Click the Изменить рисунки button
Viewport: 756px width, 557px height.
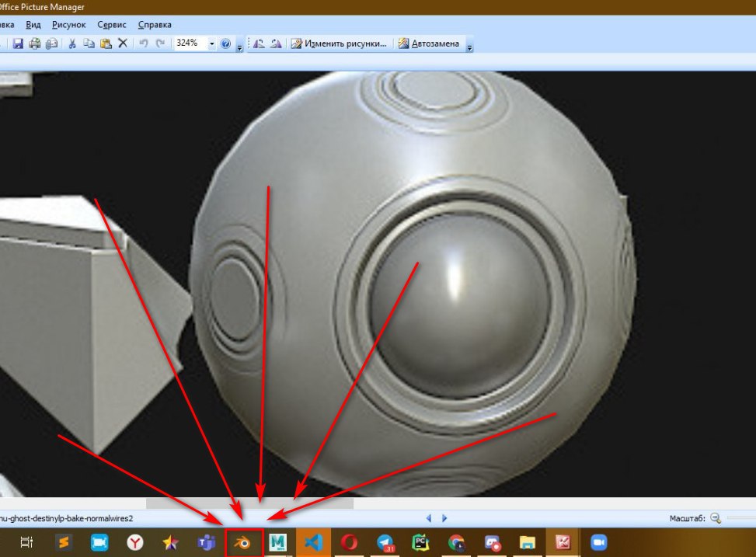[339, 44]
